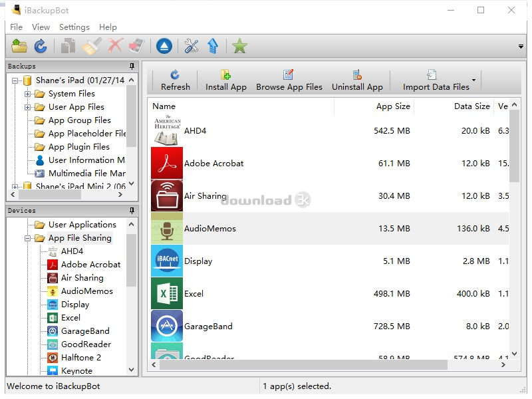Select App Plugin Files folder
The image size is (532, 399).
tap(78, 146)
